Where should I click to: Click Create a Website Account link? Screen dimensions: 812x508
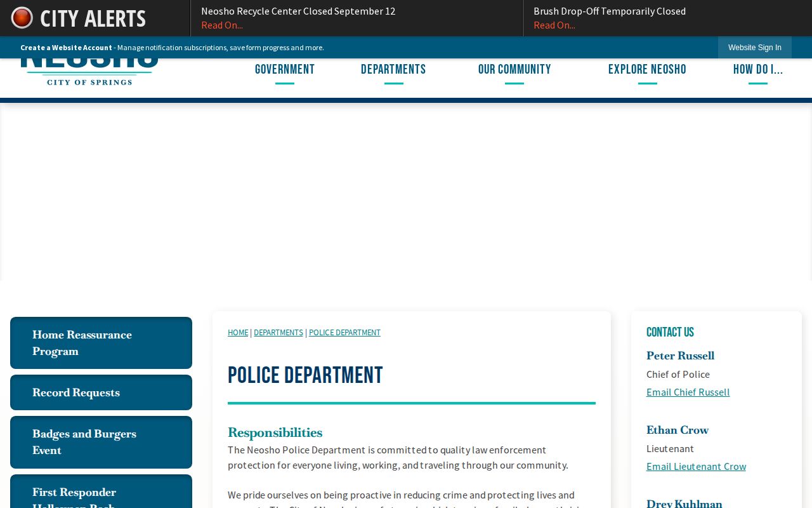66,48
